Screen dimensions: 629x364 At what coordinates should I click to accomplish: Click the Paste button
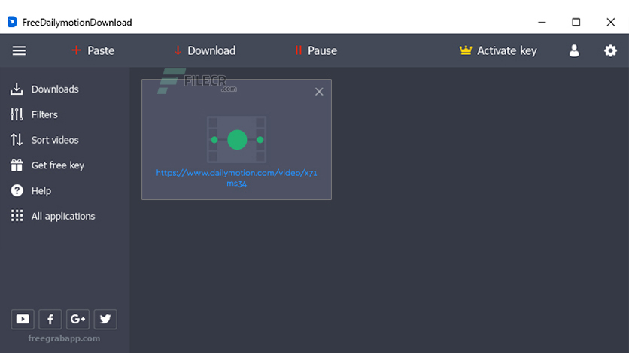pyautogui.click(x=93, y=50)
